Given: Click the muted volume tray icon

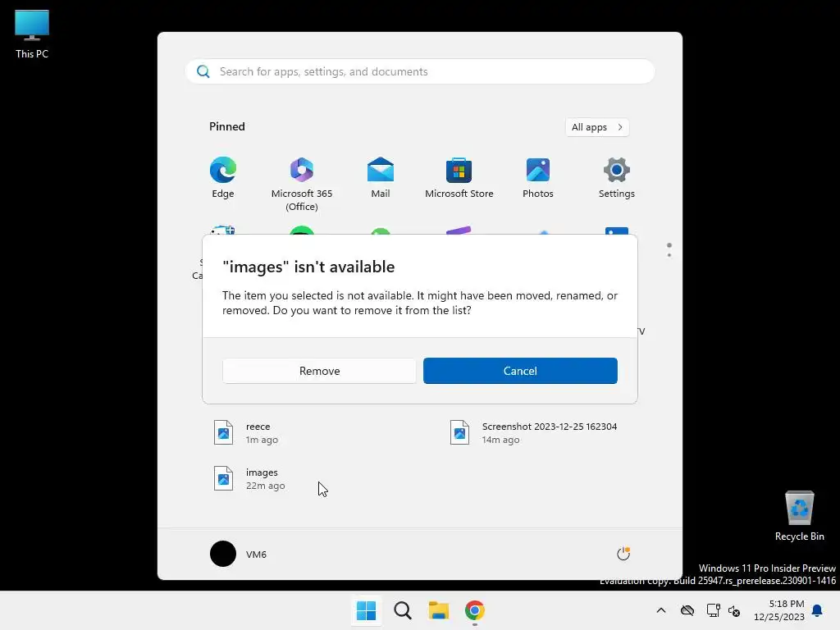Looking at the screenshot, I should coord(734,610).
